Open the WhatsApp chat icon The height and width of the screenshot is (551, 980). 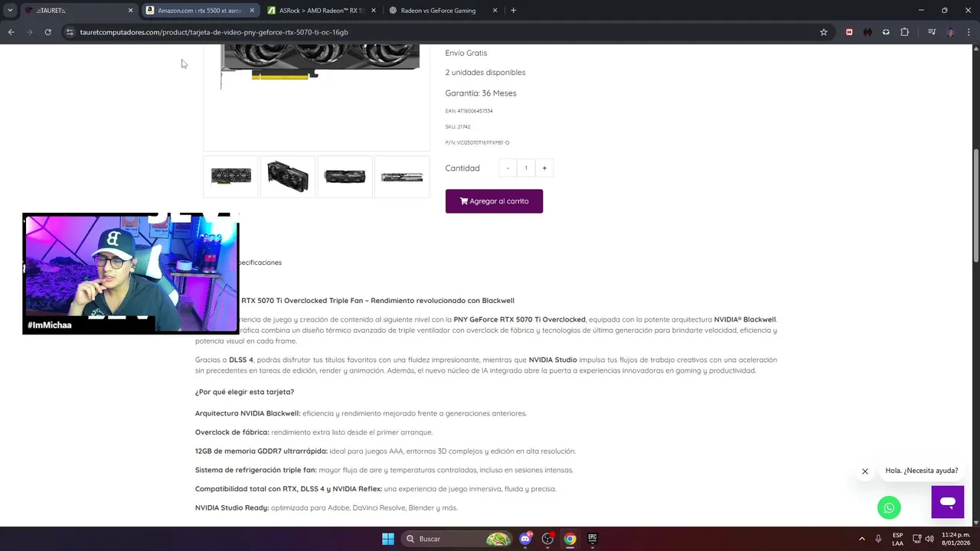(x=889, y=507)
